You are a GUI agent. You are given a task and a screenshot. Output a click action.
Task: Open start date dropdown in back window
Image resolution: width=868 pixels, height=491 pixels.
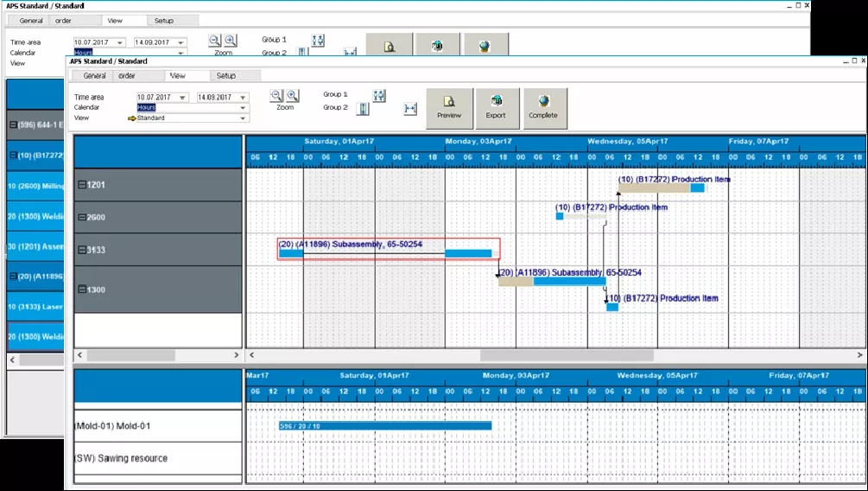tap(119, 42)
